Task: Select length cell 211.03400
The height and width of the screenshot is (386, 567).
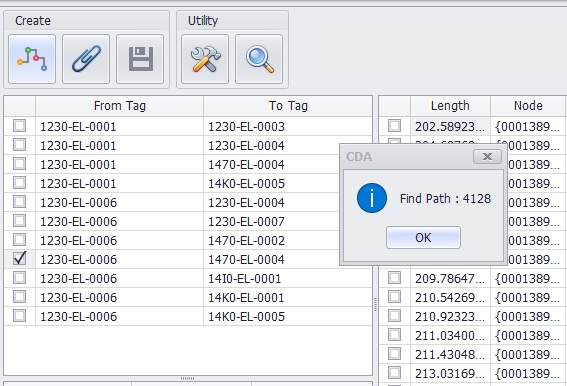Action: coord(450,335)
